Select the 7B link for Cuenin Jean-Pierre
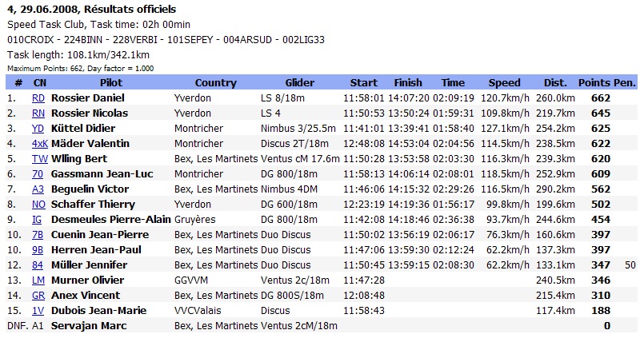The width and height of the screenshot is (644, 342). [38, 235]
